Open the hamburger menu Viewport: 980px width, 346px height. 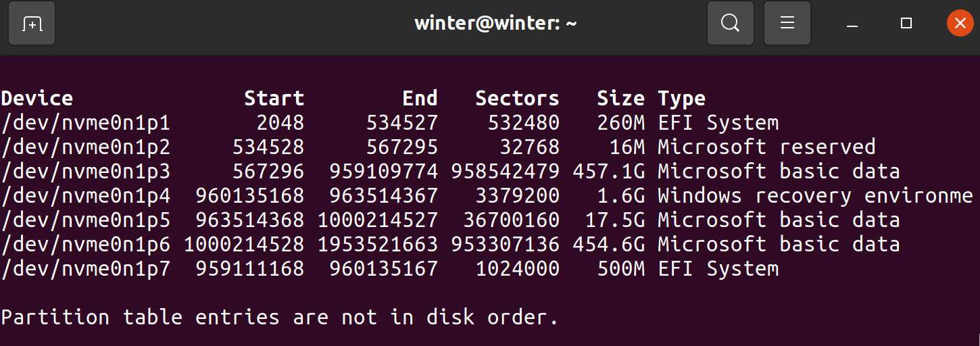tap(787, 24)
